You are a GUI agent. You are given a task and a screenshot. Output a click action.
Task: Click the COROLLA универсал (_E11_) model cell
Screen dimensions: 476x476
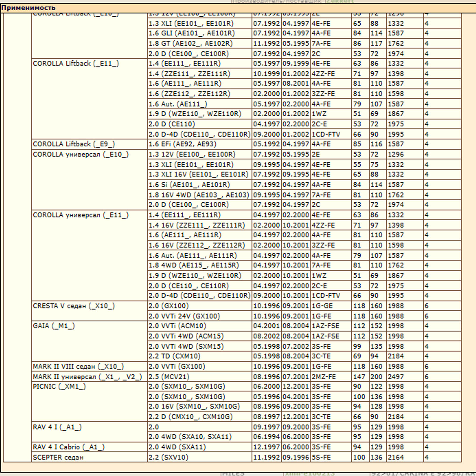point(81,215)
